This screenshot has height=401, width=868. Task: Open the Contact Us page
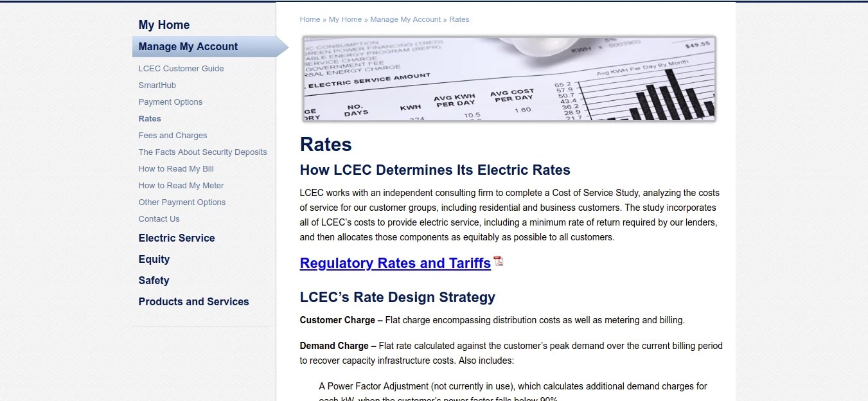[x=159, y=218]
